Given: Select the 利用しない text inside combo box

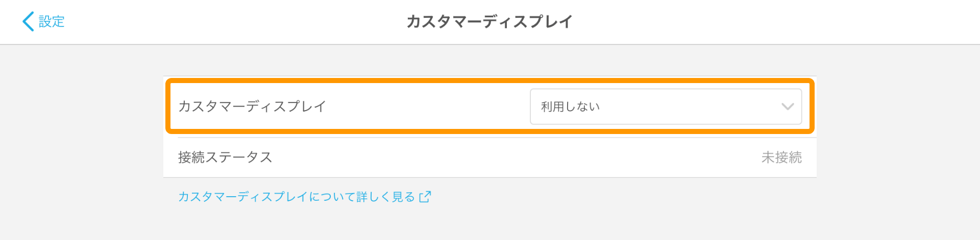Looking at the screenshot, I should tap(570, 106).
